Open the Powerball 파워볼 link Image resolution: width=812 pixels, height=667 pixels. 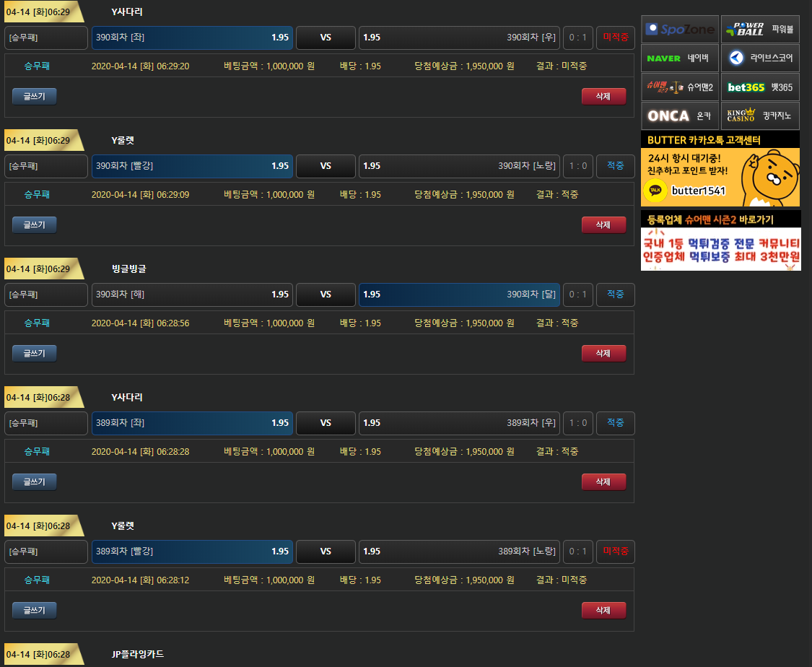point(760,30)
